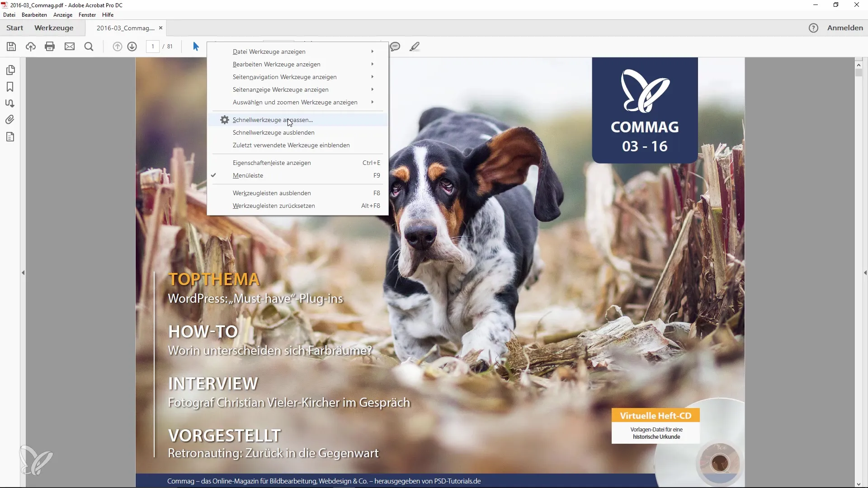Close the 2016-03_Commag document tab

160,28
